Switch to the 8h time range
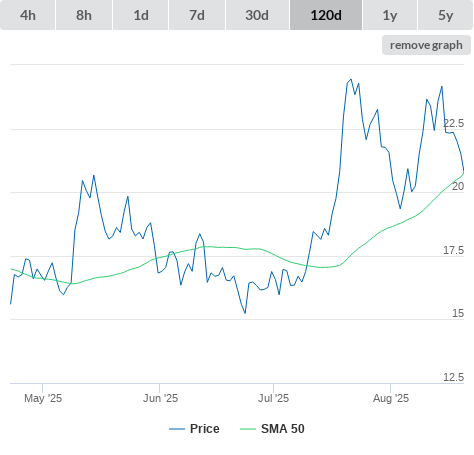Screen dimensions: 474x455 click(84, 15)
